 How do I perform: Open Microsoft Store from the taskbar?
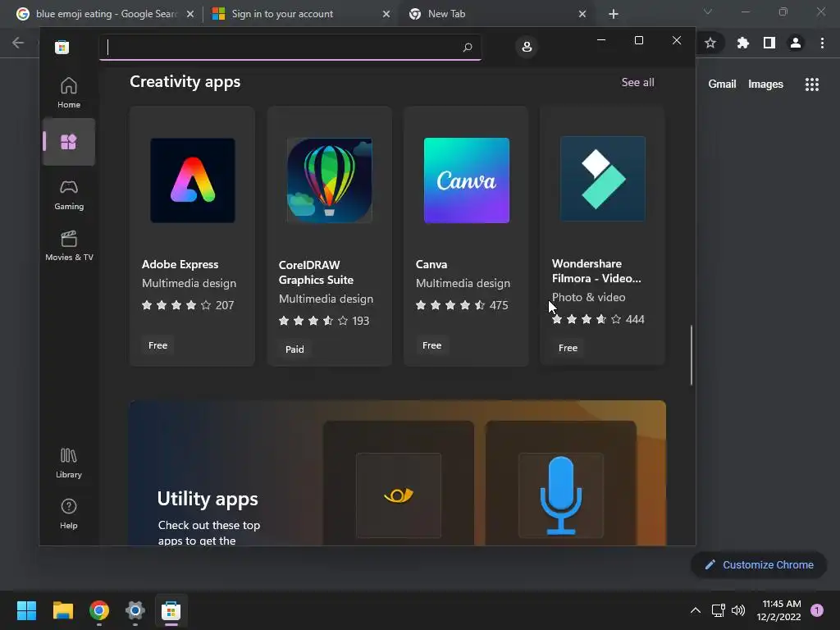[x=171, y=610]
